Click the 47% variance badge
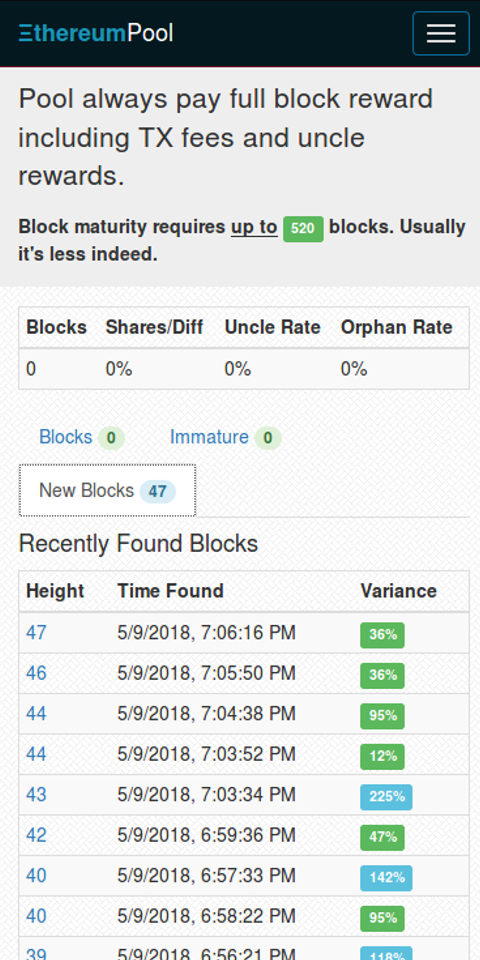This screenshot has width=480, height=960. point(383,837)
